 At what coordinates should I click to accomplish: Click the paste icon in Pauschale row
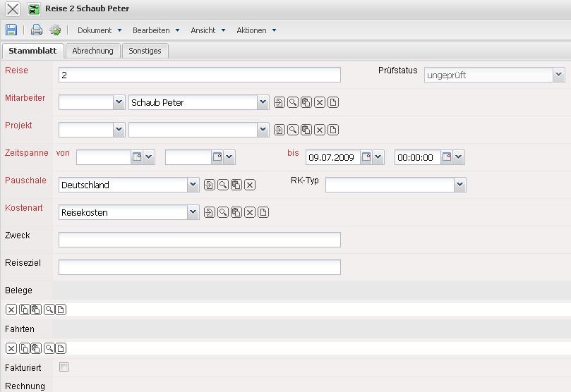pyautogui.click(x=236, y=185)
